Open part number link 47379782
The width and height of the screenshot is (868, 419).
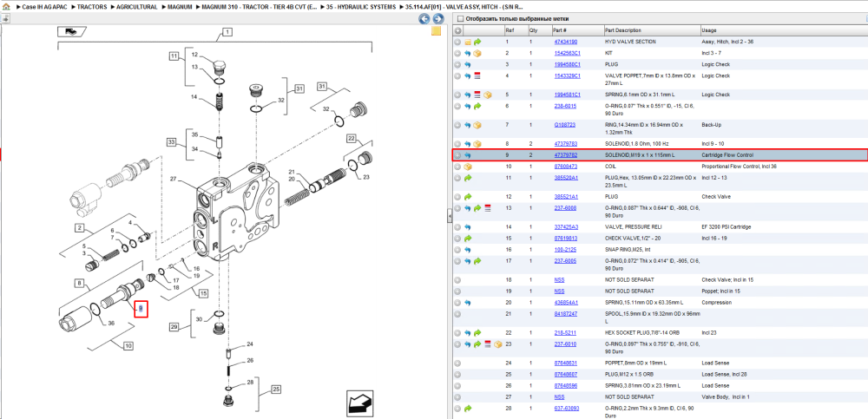[x=566, y=155]
